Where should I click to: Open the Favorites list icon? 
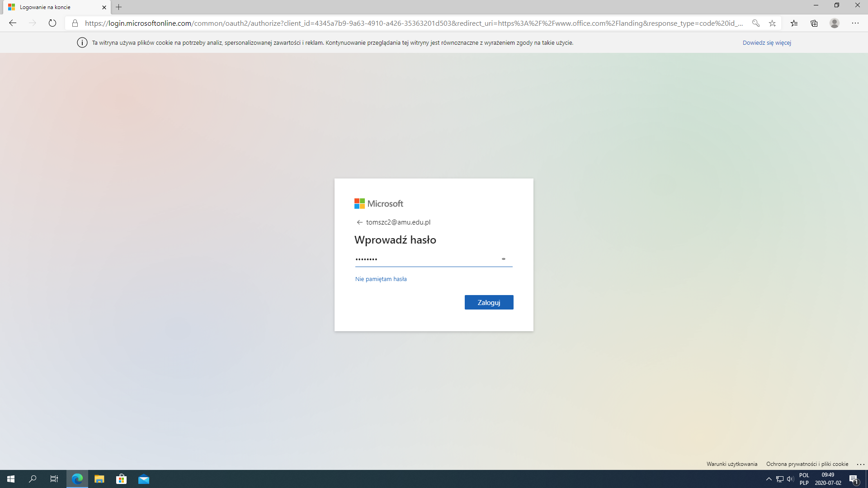coord(794,23)
